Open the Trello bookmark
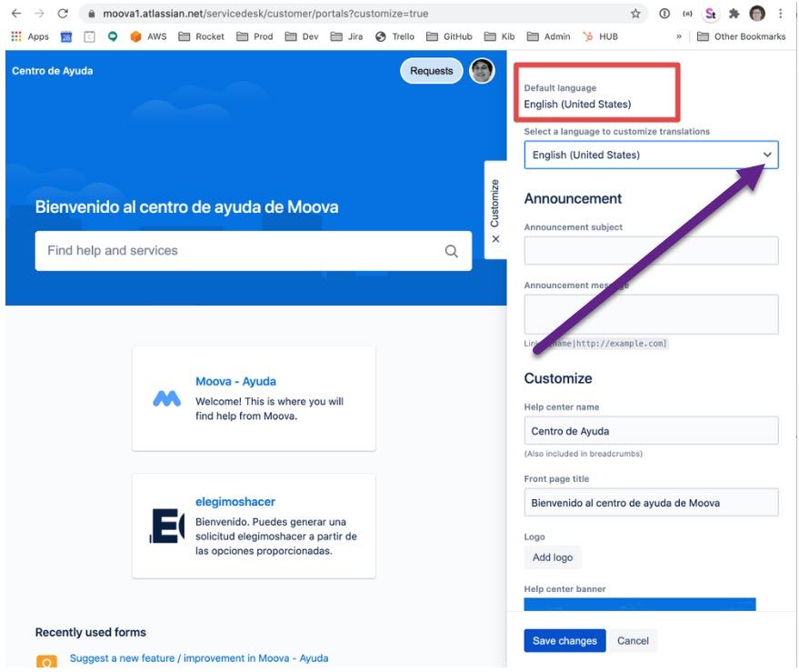 tap(395, 36)
